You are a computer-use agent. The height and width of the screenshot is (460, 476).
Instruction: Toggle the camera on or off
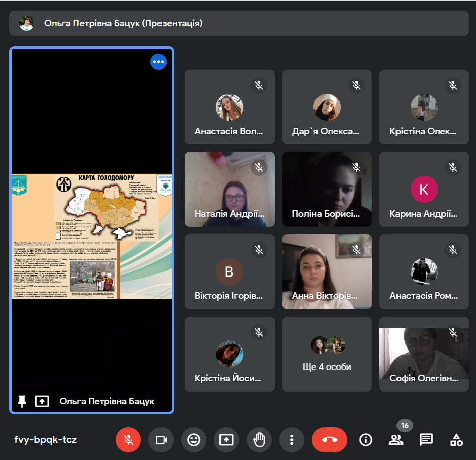pos(161,440)
